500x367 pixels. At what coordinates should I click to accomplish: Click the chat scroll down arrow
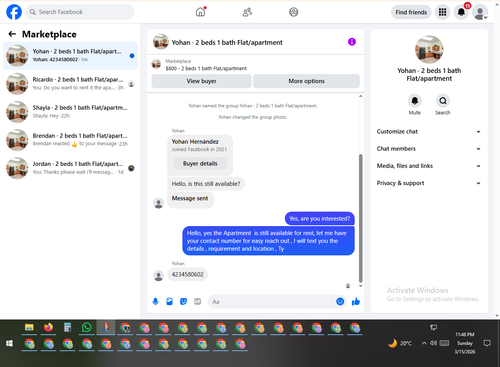tap(360, 286)
